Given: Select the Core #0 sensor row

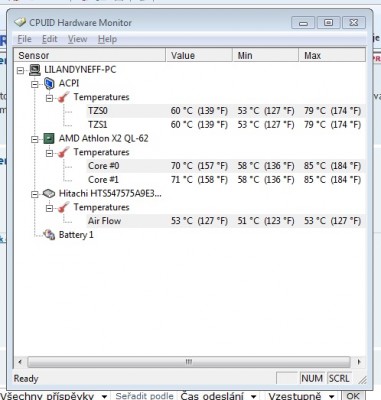Looking at the screenshot, I should click(226, 166).
